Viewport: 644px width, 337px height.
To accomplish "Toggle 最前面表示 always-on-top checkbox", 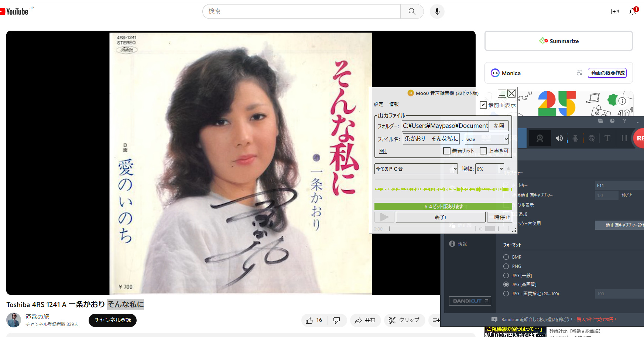I will (483, 105).
